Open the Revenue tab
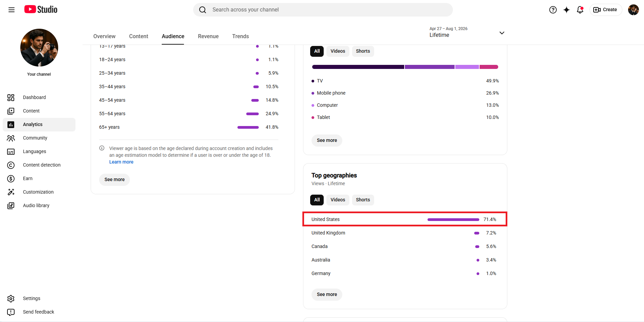 point(208,36)
